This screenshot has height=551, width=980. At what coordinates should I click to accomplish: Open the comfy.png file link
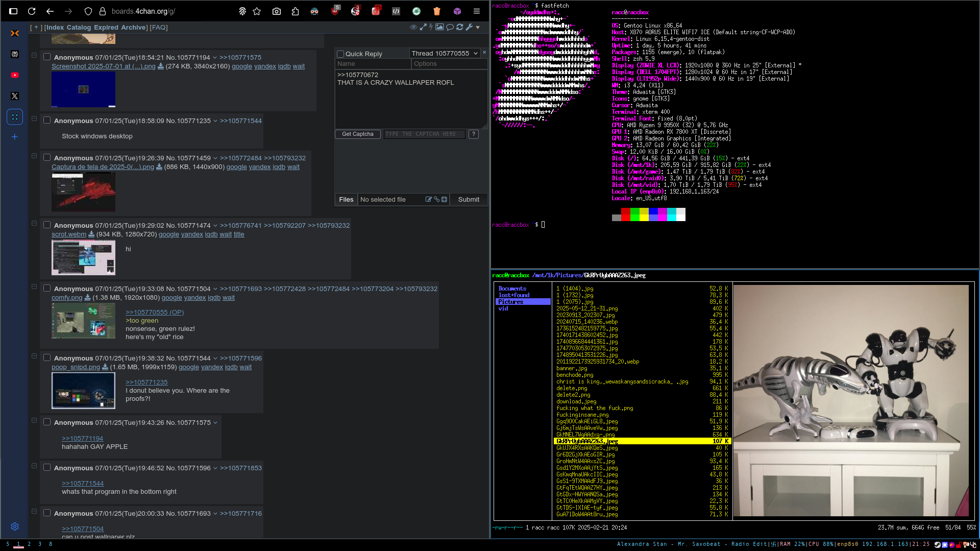(67, 298)
